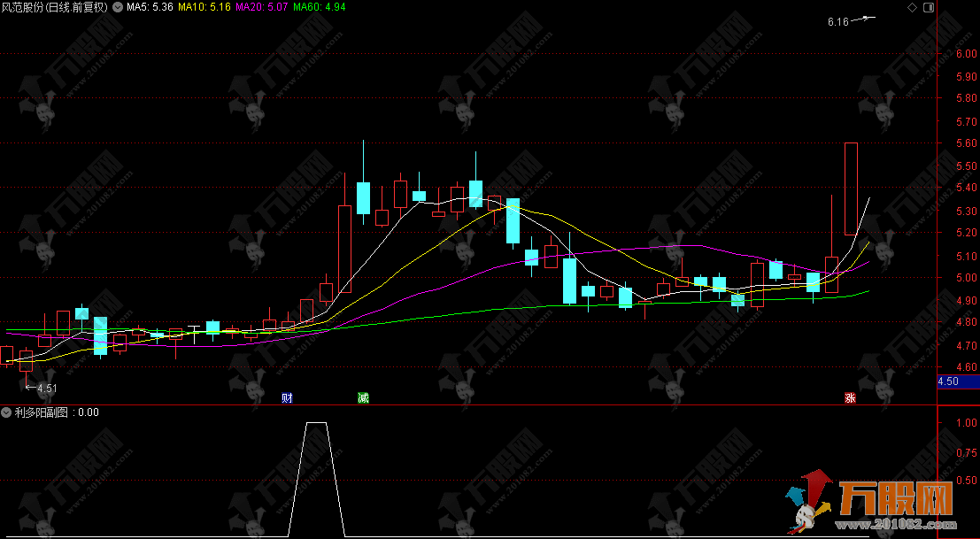Screen dimensions: 980x539
Task: Click the diamond icon at top right
Action: click(x=913, y=7)
